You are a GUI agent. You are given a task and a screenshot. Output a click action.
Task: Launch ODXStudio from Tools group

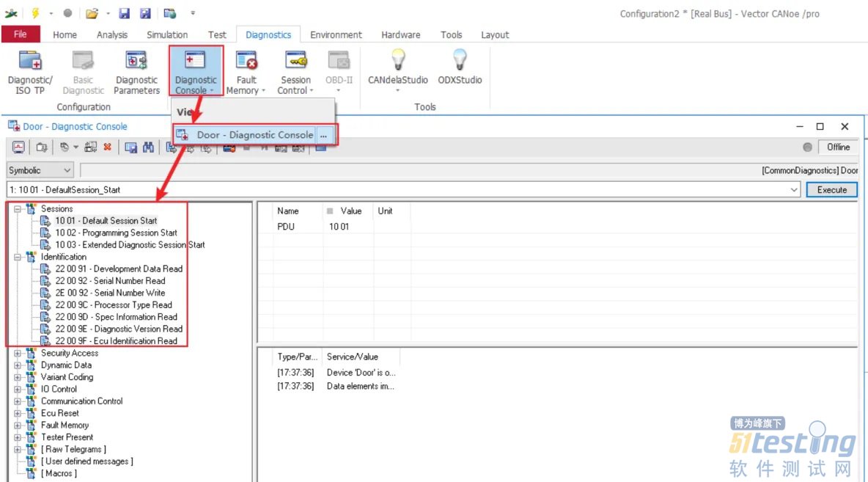click(x=460, y=67)
